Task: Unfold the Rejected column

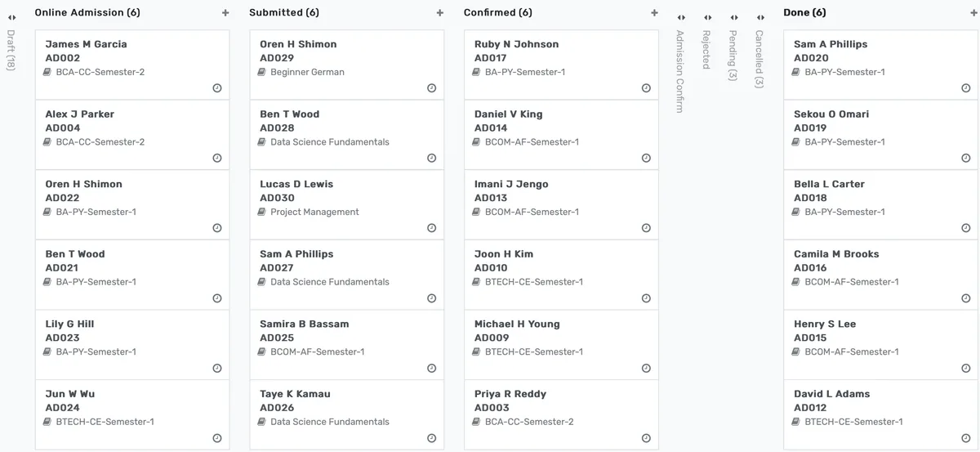Action: (707, 17)
